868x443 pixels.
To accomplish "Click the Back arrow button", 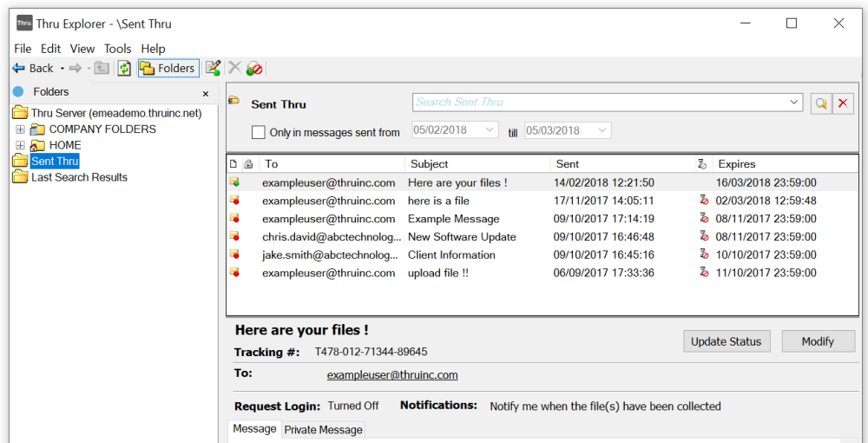I will point(32,68).
